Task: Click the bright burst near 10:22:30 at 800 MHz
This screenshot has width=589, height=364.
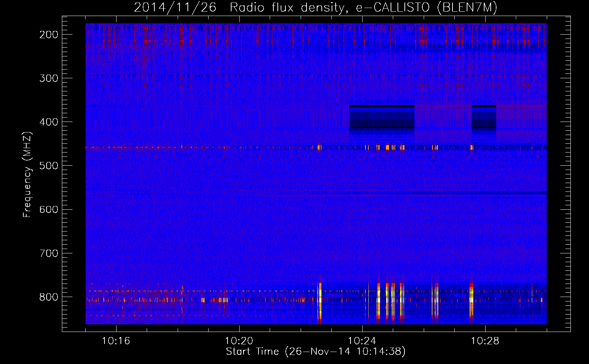Action: pyautogui.click(x=320, y=303)
